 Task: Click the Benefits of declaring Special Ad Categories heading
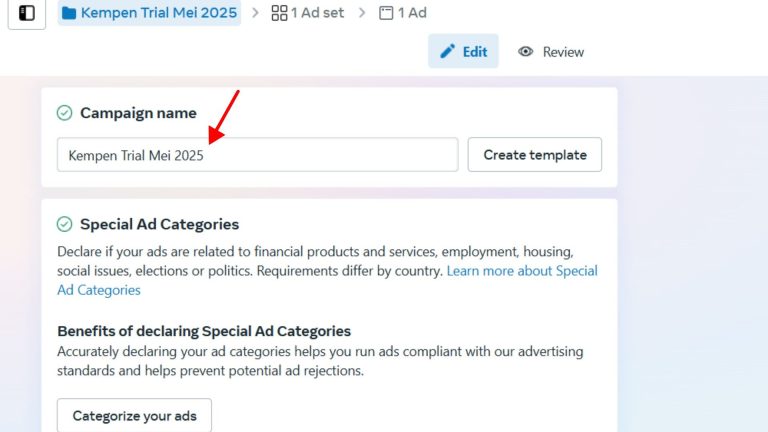tap(204, 331)
